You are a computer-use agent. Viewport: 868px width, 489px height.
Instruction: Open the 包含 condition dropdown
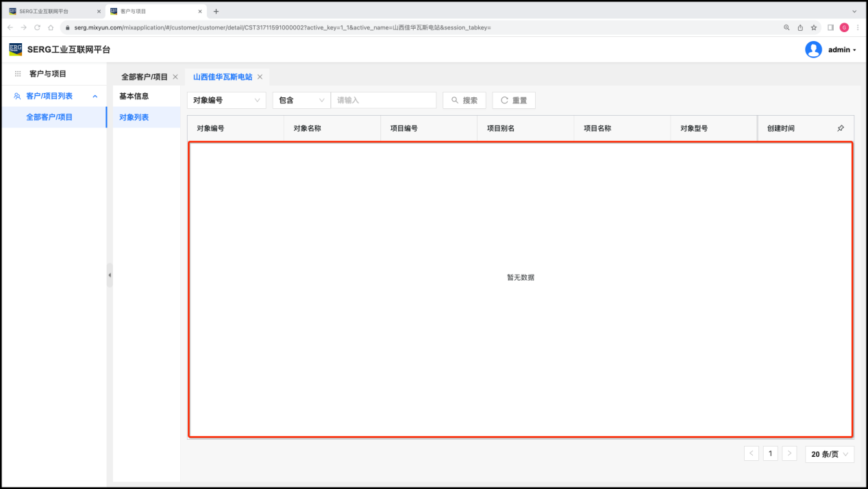(301, 100)
